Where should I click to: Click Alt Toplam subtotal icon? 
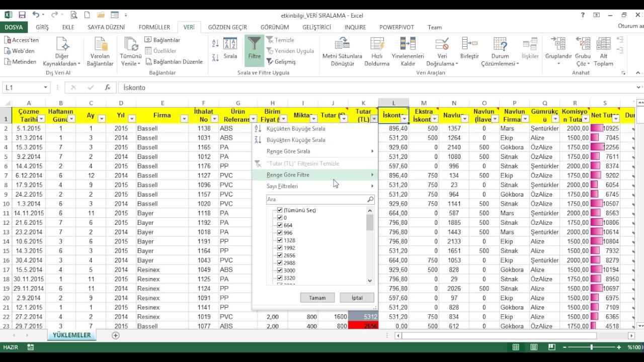603,44
